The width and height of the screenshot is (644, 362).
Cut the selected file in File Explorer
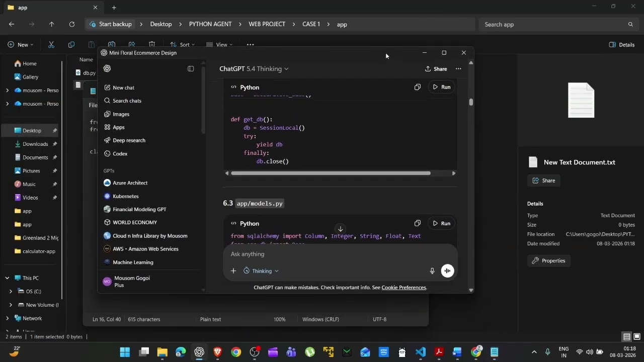pos(51,45)
